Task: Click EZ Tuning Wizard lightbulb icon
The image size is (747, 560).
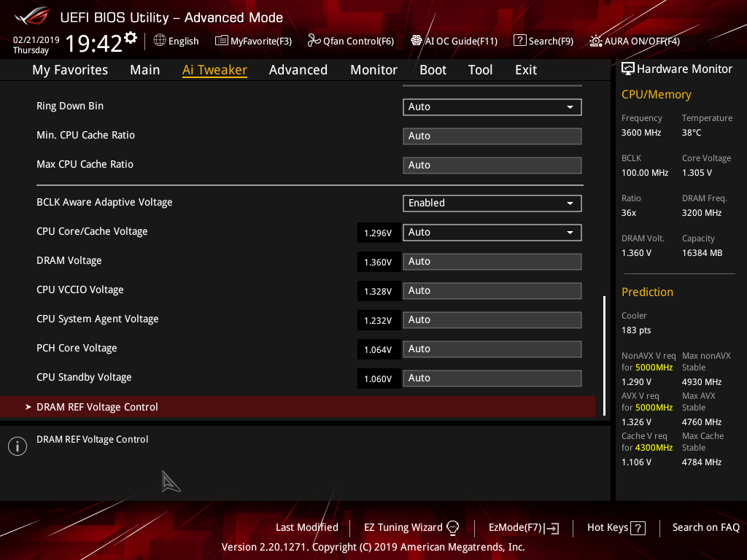Action: 452,528
